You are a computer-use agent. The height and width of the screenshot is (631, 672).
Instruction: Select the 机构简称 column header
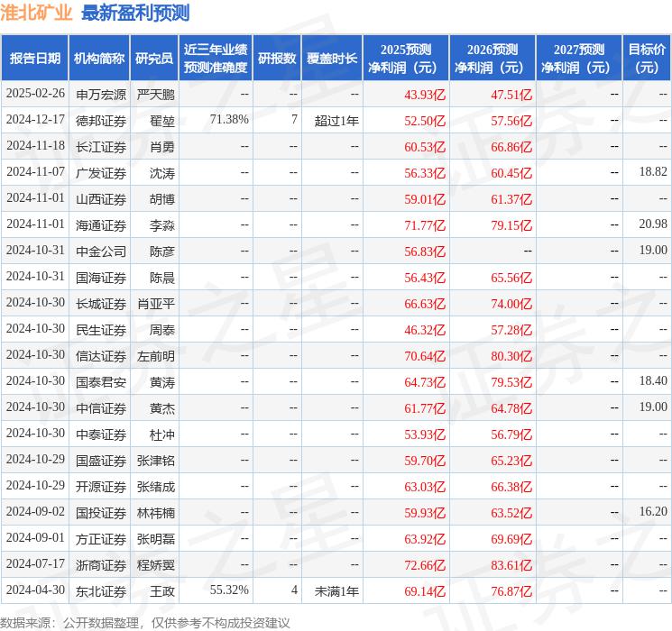click(99, 58)
